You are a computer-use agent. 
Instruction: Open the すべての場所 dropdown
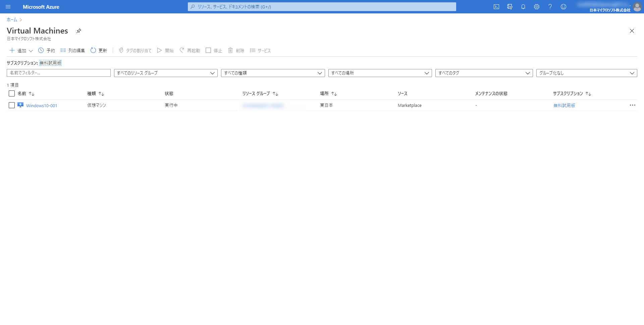[x=380, y=73]
